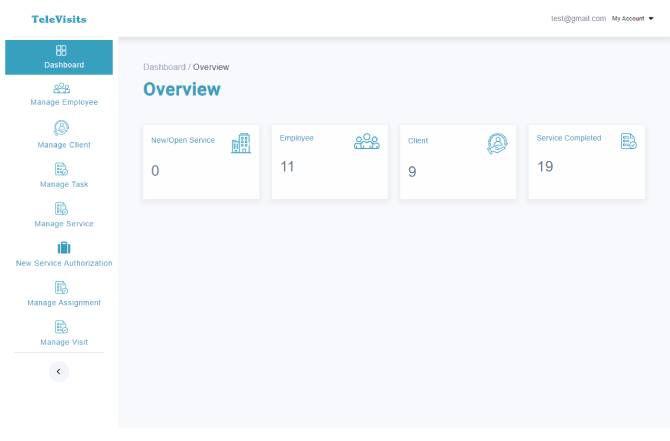Go to Manage Assignment menu label
The width and height of the screenshot is (670, 441).
coord(64,303)
